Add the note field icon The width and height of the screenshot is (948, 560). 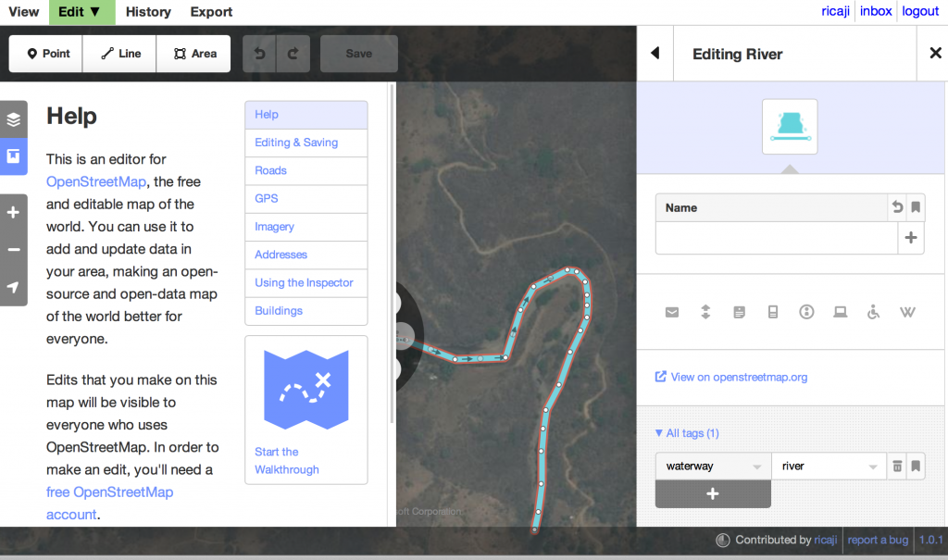(x=739, y=312)
